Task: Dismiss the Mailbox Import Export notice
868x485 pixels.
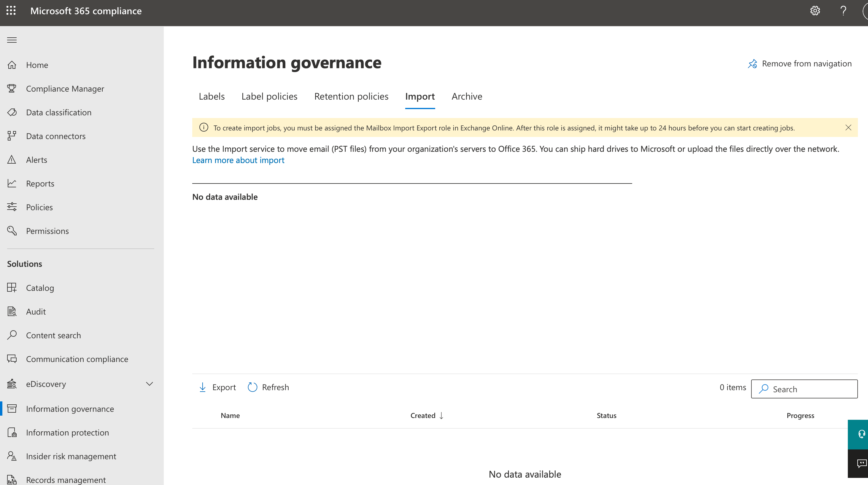Action: pyautogui.click(x=848, y=128)
